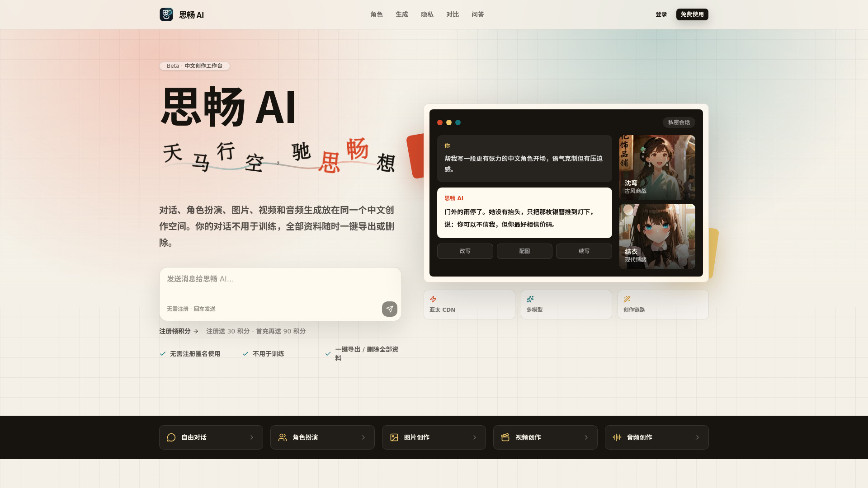Viewport: 868px width, 488px height.
Task: Click the clapperboard icon beside 视频创作
Action: click(x=505, y=437)
